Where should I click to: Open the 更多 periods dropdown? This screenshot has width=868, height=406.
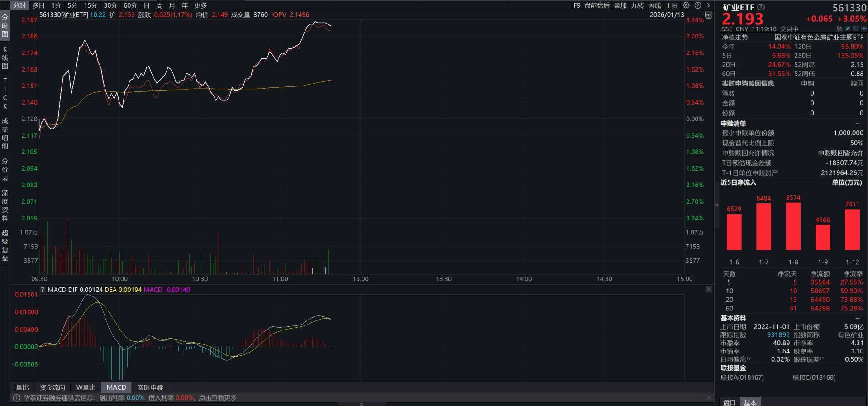pyautogui.click(x=200, y=5)
